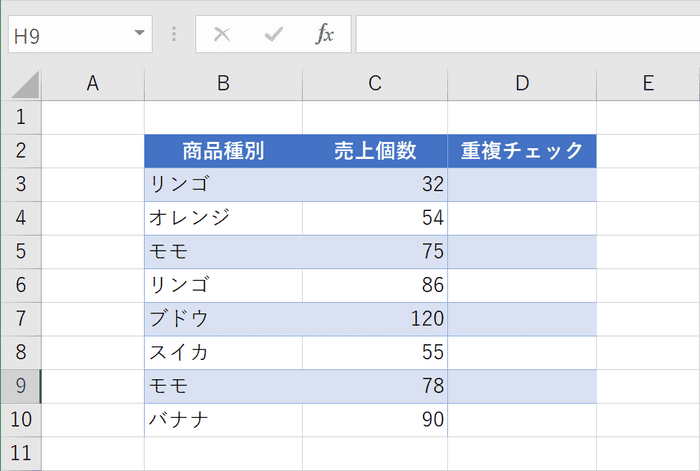Select row 8 header

21,353
